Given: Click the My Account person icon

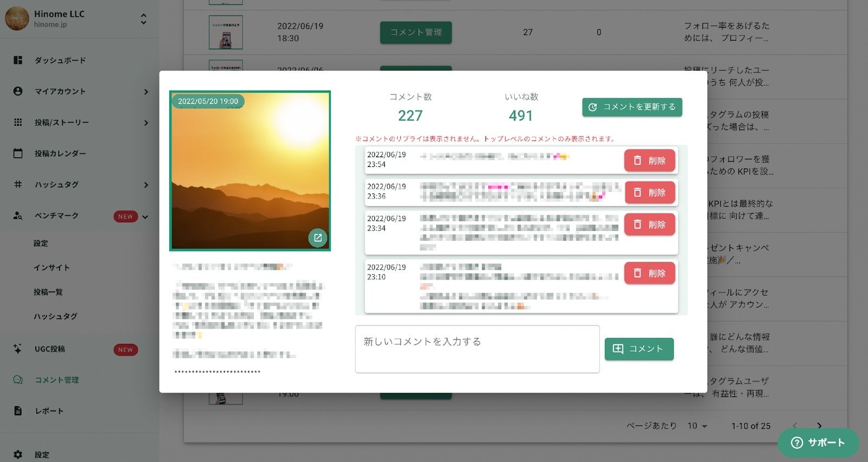Looking at the screenshot, I should click(x=18, y=91).
